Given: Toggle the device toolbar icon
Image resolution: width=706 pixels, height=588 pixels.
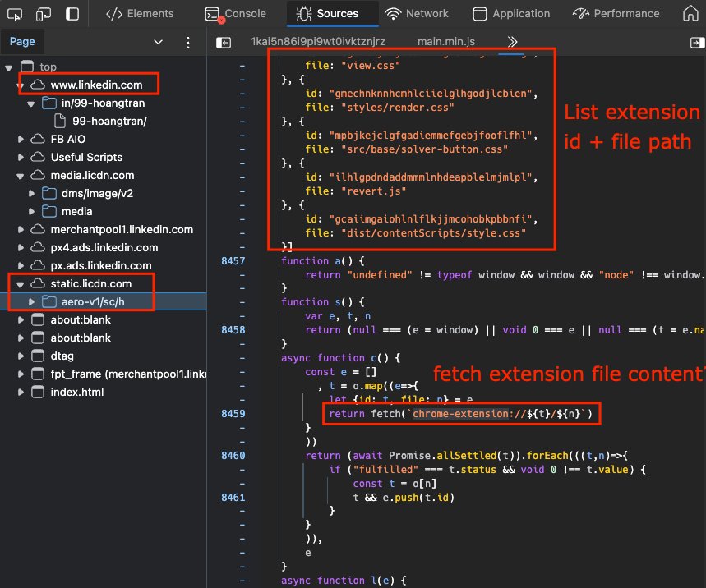Looking at the screenshot, I should tap(44, 15).
